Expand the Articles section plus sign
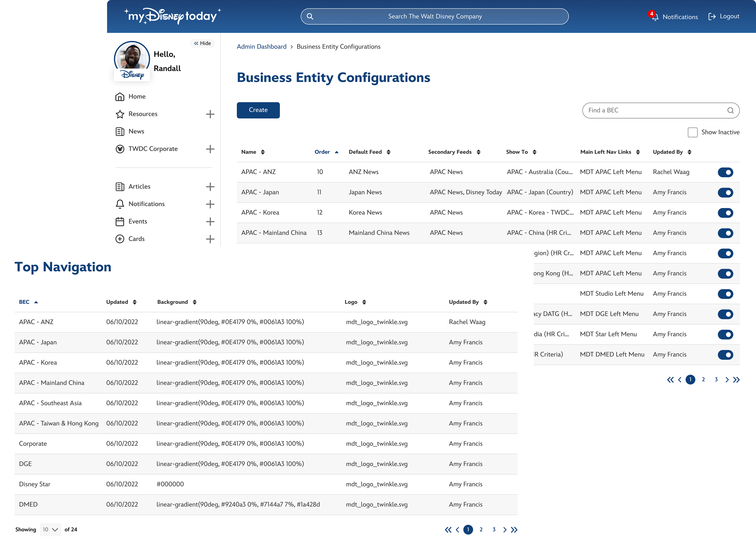This screenshot has width=756, height=554. point(210,187)
